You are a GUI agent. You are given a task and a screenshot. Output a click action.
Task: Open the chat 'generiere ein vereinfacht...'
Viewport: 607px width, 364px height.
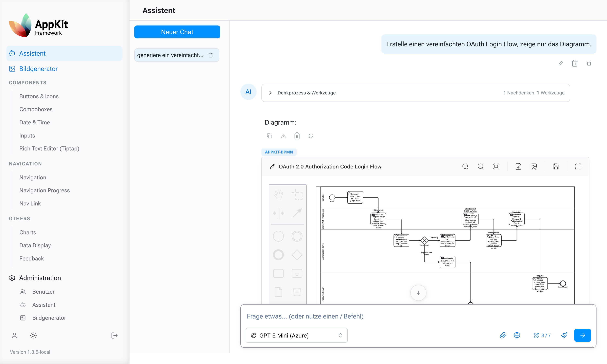tap(170, 55)
